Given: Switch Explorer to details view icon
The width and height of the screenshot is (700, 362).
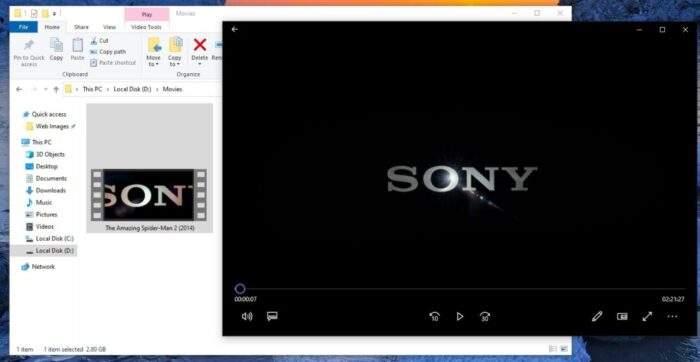Looking at the screenshot, I should [x=553, y=349].
